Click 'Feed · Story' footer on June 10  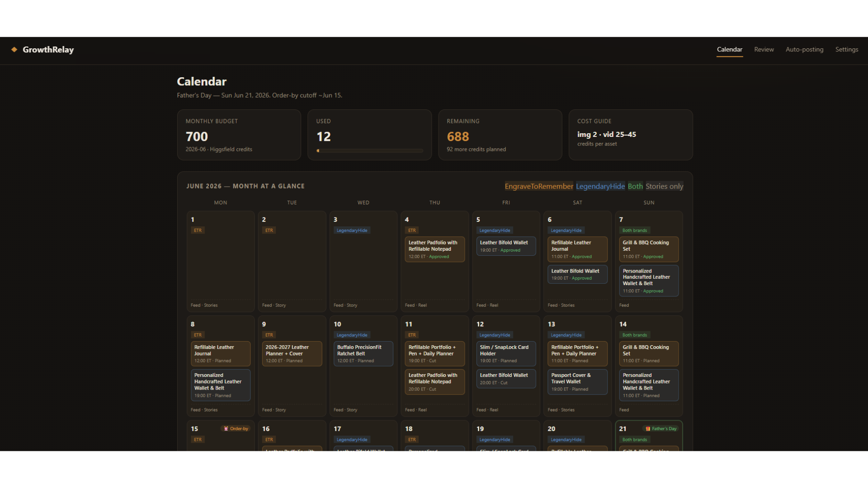point(345,410)
